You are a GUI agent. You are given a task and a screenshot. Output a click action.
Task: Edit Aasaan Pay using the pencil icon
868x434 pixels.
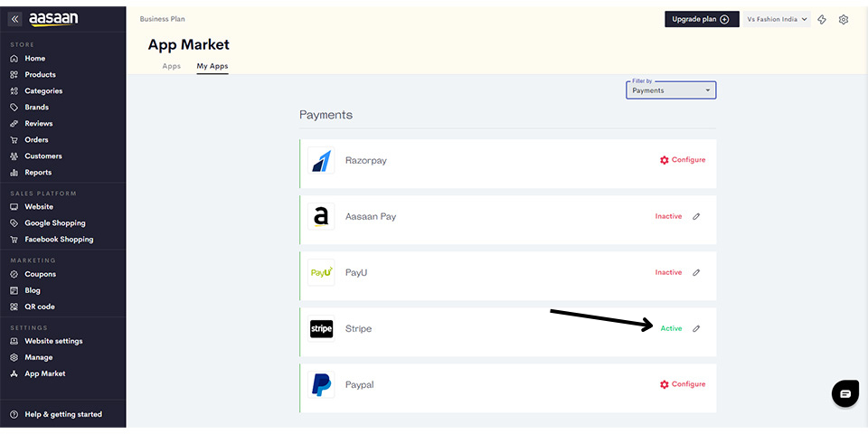pyautogui.click(x=696, y=217)
